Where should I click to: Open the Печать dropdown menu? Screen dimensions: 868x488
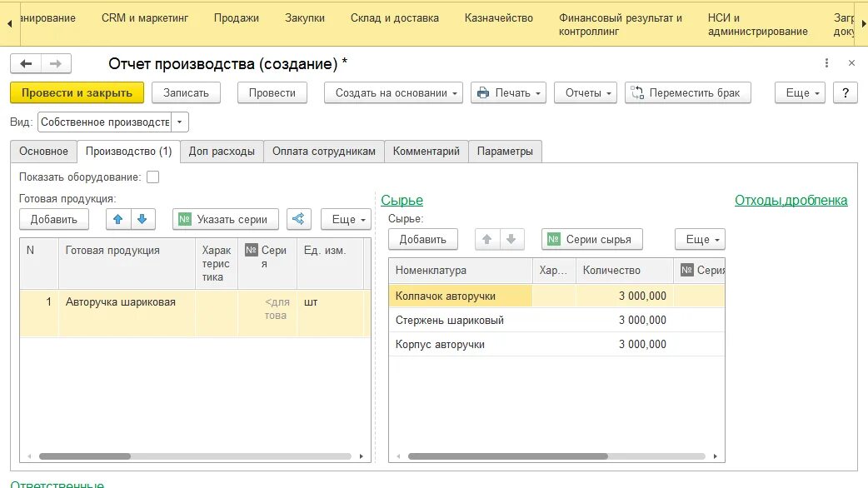(508, 93)
